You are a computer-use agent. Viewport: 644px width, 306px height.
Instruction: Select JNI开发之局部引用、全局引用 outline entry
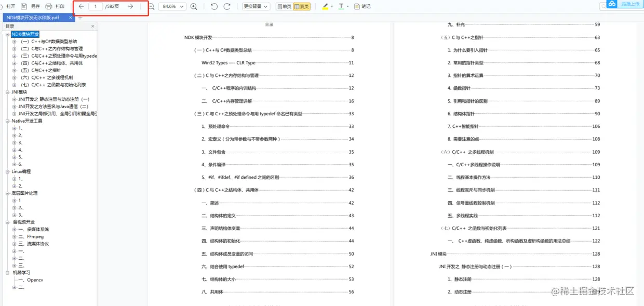click(x=58, y=114)
